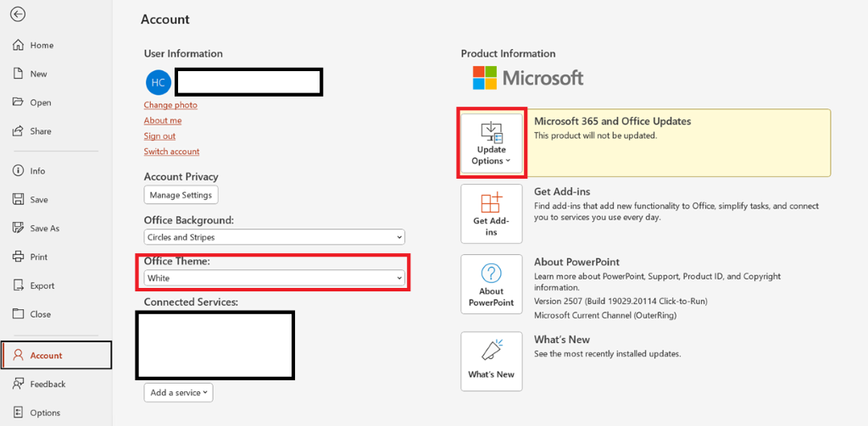Select the New document icon
868x426 pixels.
tap(19, 74)
